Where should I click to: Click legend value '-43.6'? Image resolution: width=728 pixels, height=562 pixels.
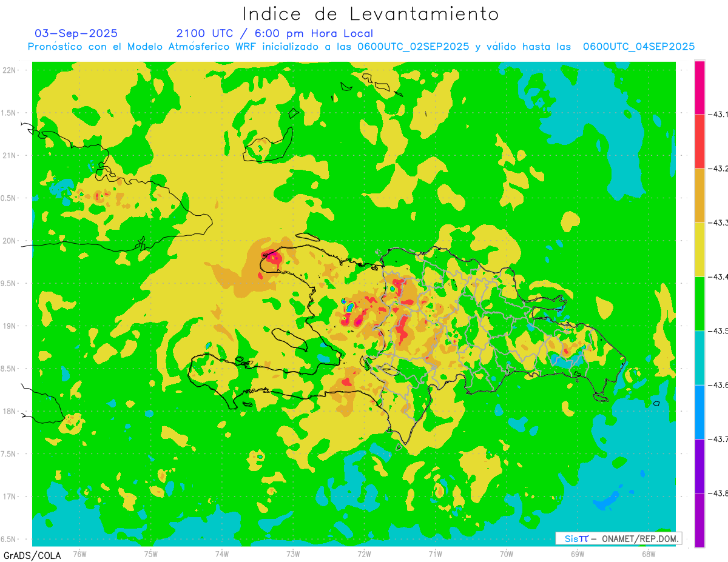[718, 385]
